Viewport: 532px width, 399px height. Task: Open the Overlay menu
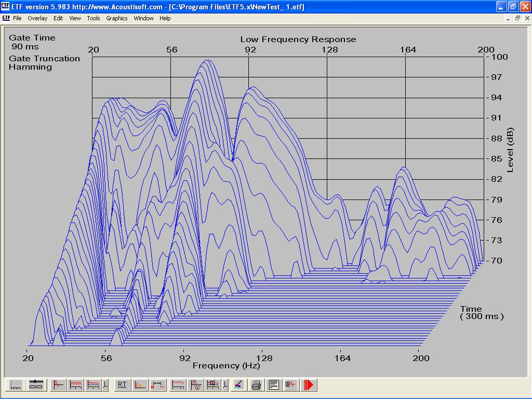(37, 18)
